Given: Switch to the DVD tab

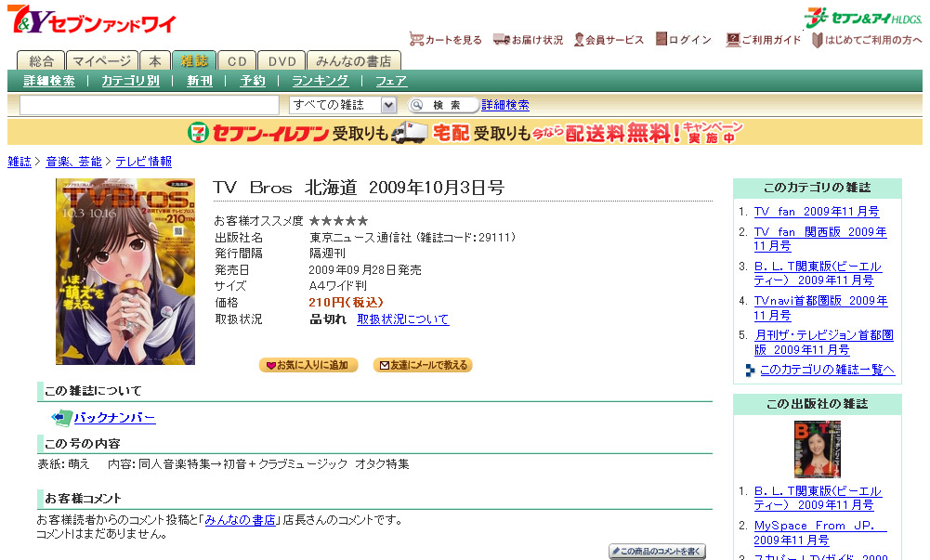Looking at the screenshot, I should point(282,61).
